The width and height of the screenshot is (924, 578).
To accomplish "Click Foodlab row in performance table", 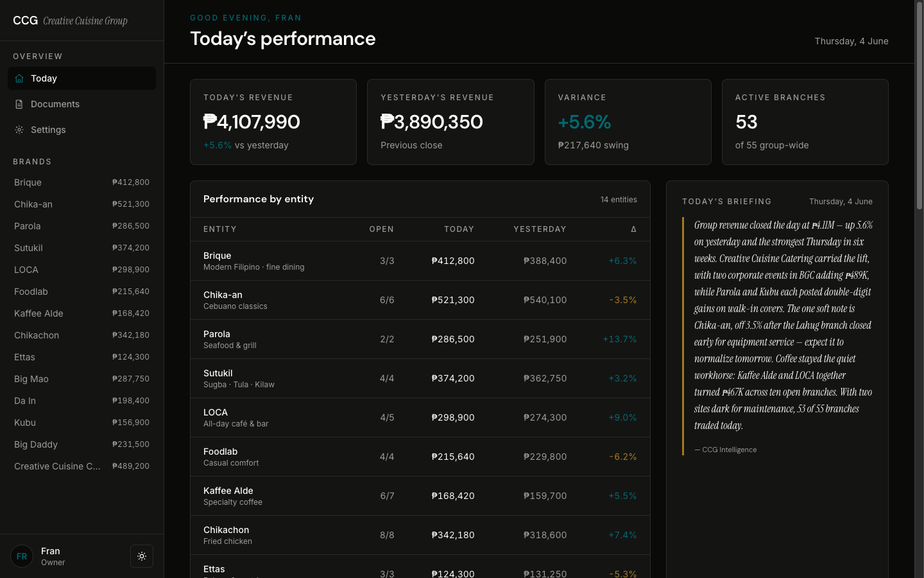I will click(420, 457).
